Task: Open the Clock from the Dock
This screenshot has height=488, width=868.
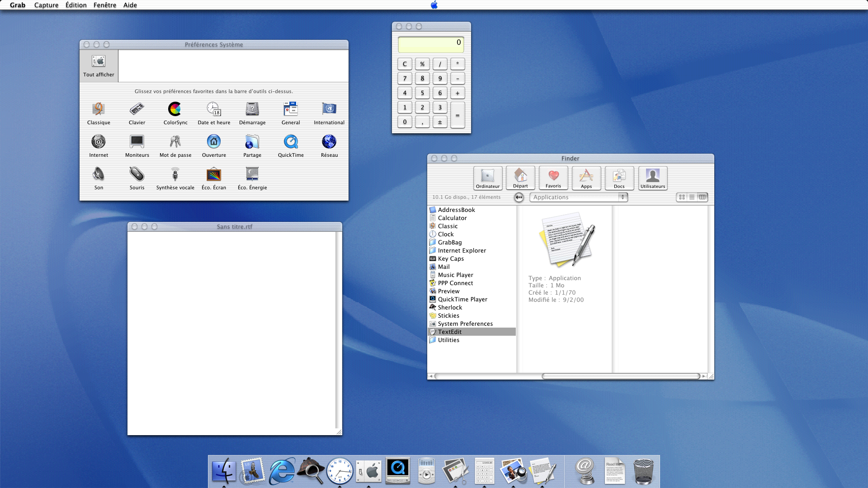Action: click(x=340, y=471)
